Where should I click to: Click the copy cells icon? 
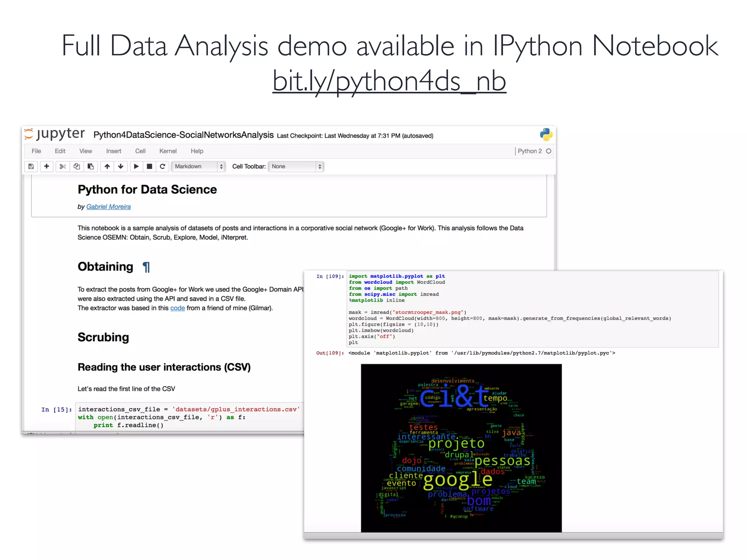tap(77, 167)
